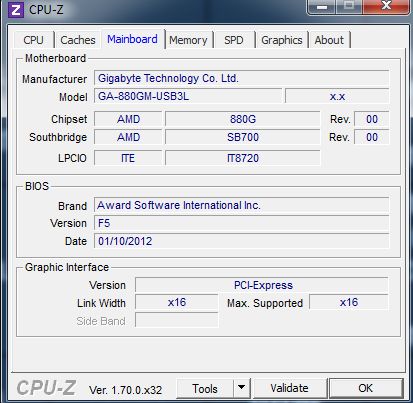Click the Model field GA-880GM-USB3L

pos(188,96)
